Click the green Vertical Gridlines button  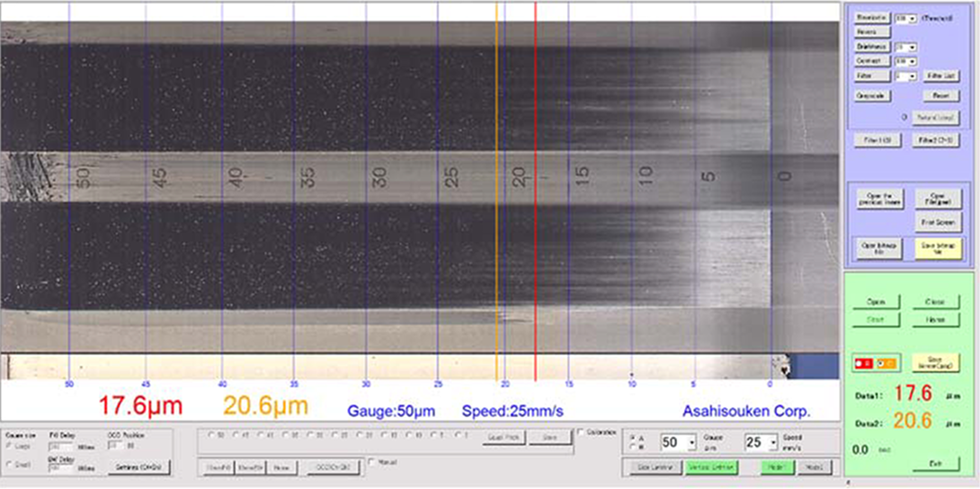(x=711, y=467)
